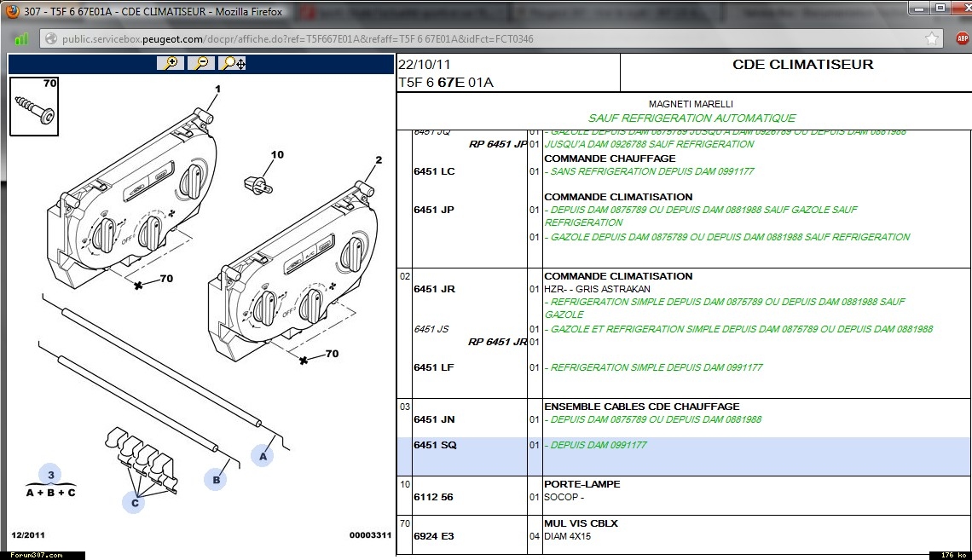Open part reference 6451 JR
This screenshot has width=972, height=560.
435,289
